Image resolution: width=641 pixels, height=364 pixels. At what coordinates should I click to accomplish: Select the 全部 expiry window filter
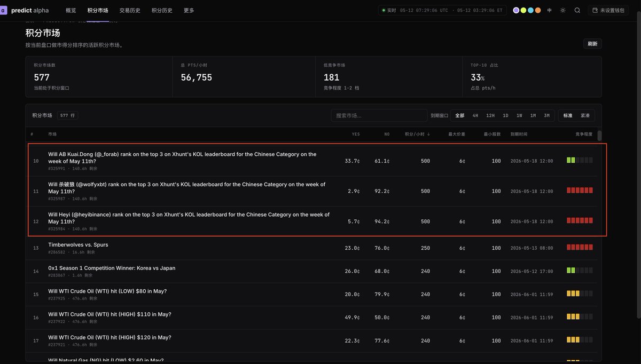(x=460, y=115)
